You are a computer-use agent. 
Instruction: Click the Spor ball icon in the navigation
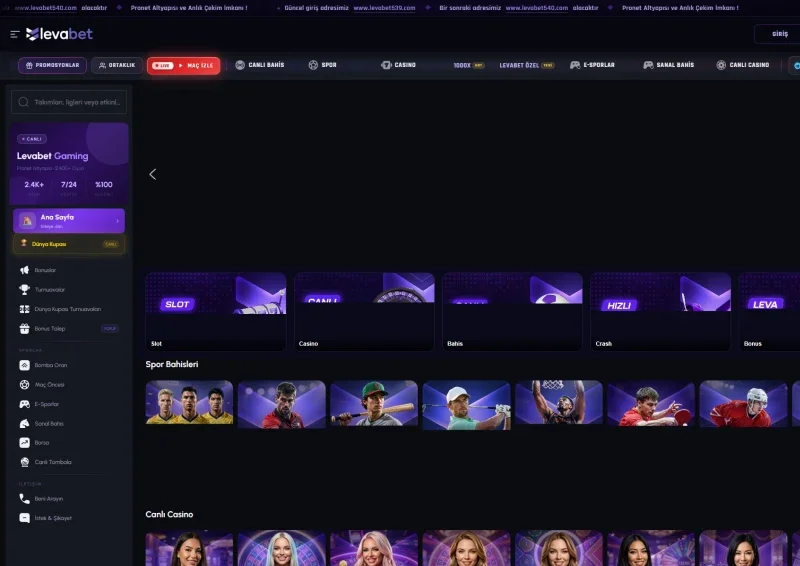[x=313, y=65]
